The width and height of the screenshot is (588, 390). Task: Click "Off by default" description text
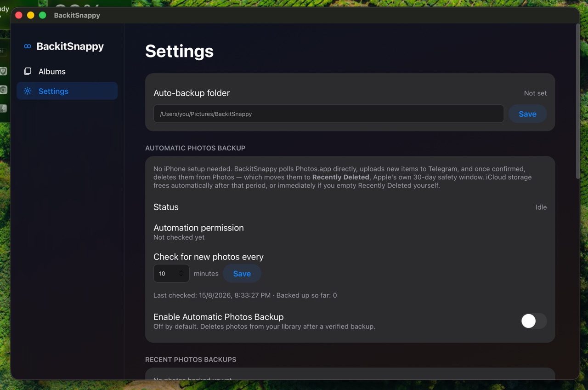pyautogui.click(x=264, y=327)
